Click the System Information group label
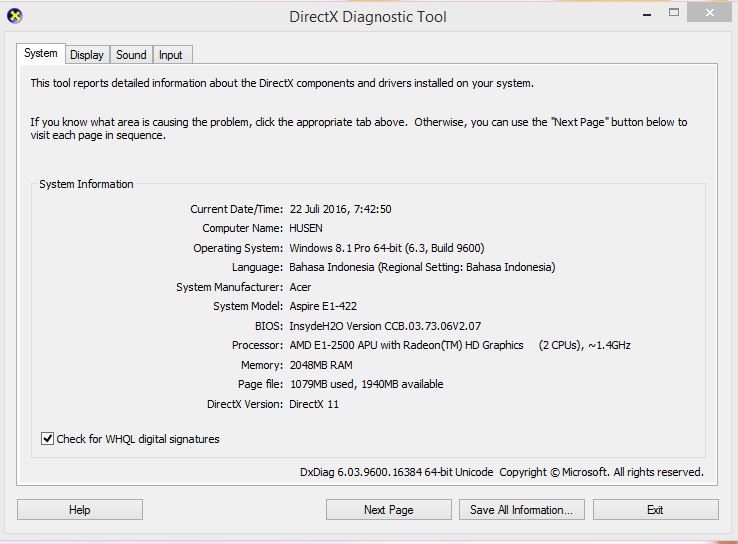This screenshot has width=738, height=544. click(x=86, y=184)
